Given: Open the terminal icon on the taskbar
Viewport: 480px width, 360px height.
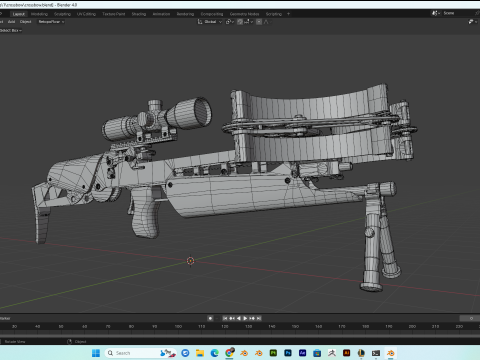Looking at the screenshot, I should [x=376, y=353].
